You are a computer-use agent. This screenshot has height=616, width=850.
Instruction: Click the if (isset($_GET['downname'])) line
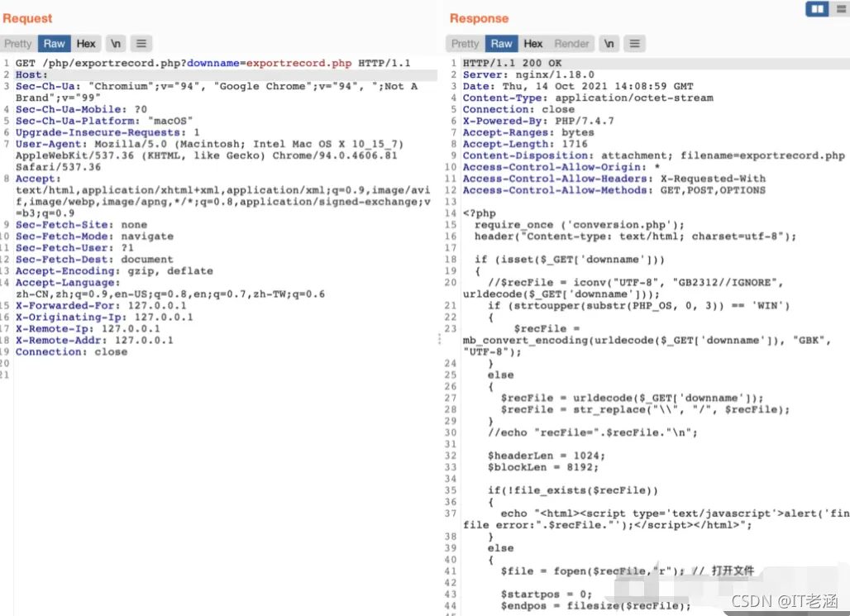tap(569, 259)
